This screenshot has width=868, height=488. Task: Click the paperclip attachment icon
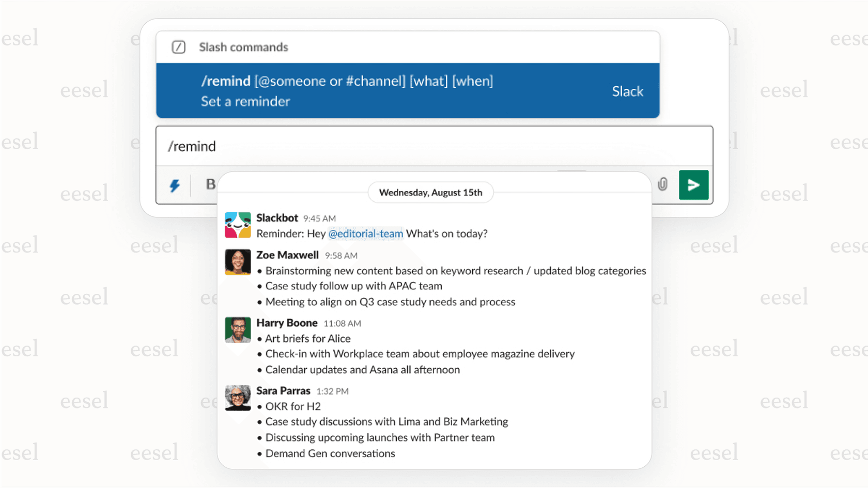coord(662,185)
